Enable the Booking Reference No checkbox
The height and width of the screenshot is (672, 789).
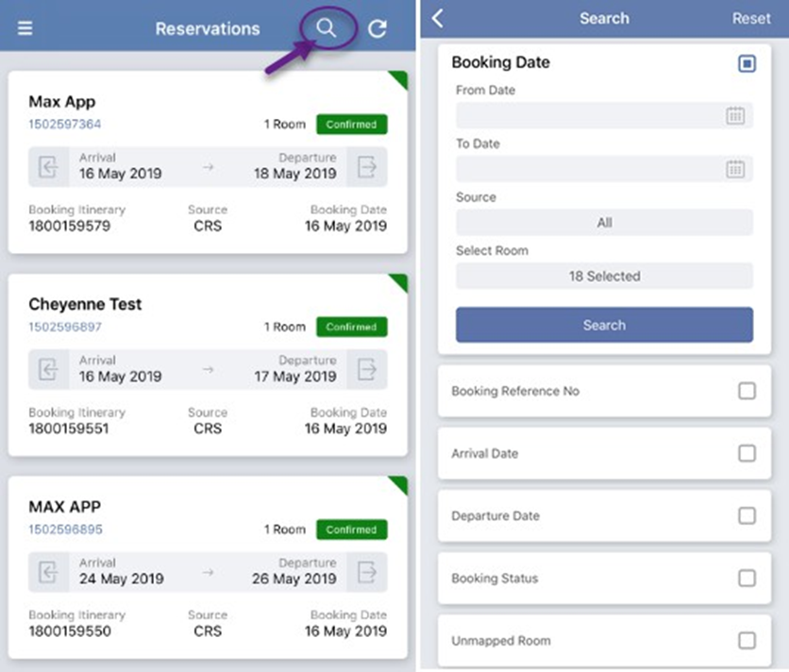tap(747, 391)
